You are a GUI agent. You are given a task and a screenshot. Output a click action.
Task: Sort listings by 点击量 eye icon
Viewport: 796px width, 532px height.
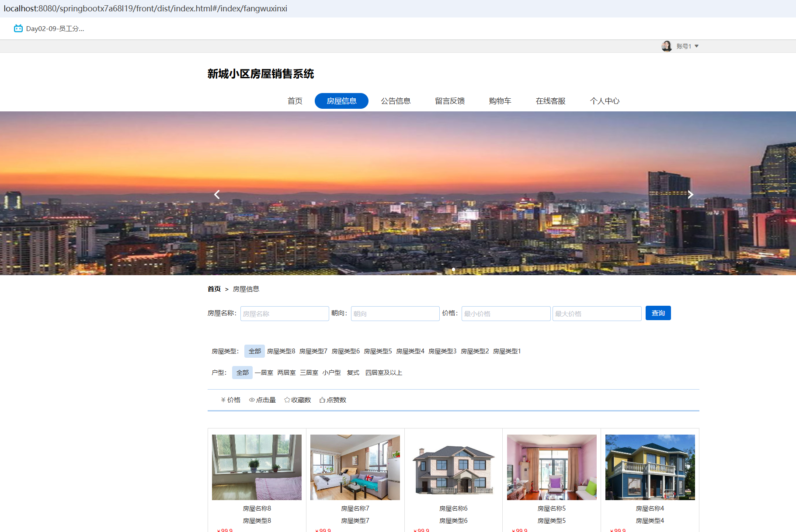[252, 400]
